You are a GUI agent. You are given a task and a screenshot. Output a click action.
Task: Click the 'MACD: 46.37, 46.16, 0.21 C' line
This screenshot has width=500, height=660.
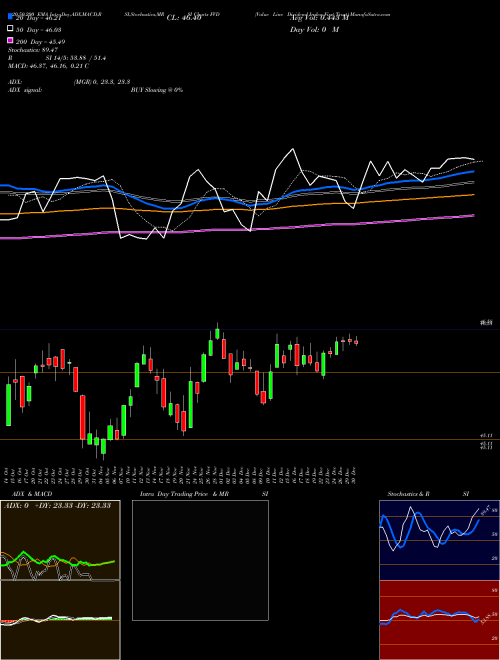point(48,66)
